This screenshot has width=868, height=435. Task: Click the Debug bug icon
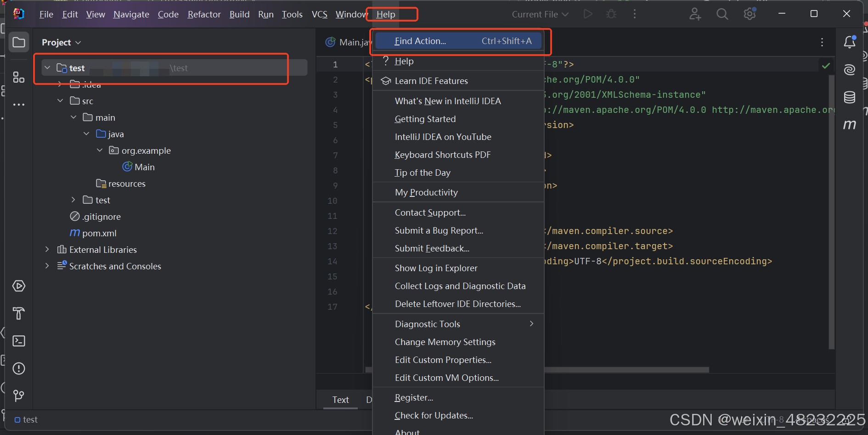point(611,14)
